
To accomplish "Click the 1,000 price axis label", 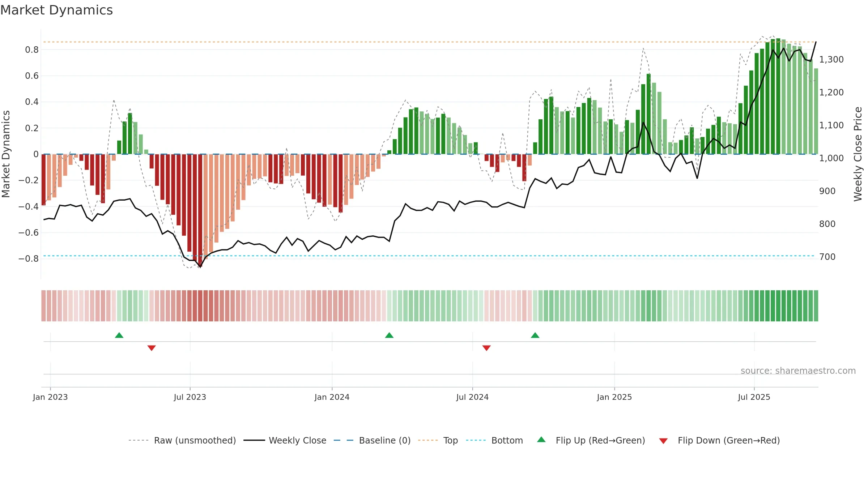I will 831,158.
